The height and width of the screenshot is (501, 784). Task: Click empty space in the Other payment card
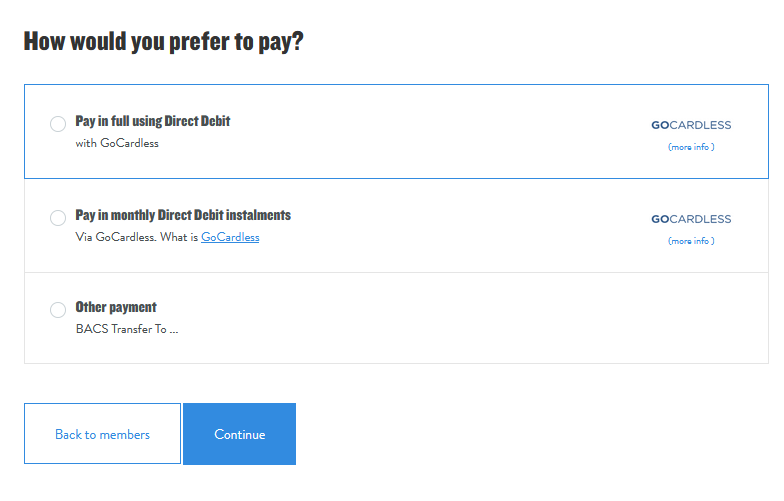[450, 318]
